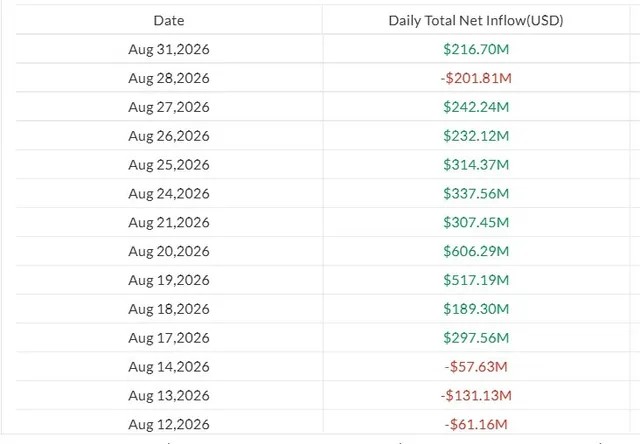The height and width of the screenshot is (444, 640).
Task: Click the -$61.16M outflow value
Action: pos(476,424)
